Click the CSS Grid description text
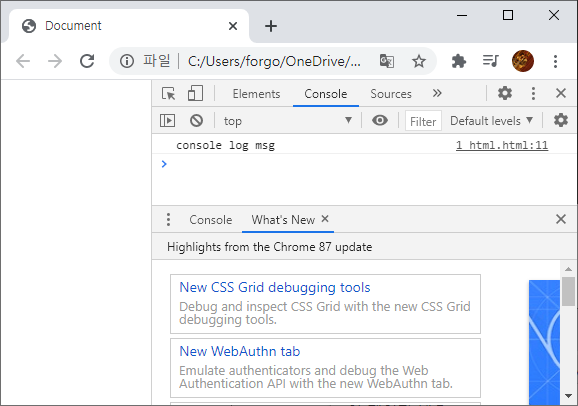 point(325,313)
